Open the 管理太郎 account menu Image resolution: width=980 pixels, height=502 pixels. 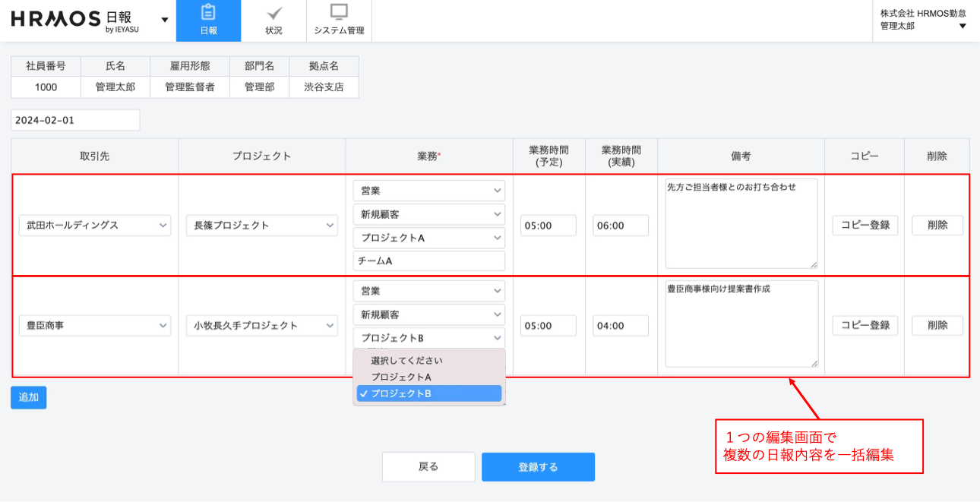click(x=922, y=21)
